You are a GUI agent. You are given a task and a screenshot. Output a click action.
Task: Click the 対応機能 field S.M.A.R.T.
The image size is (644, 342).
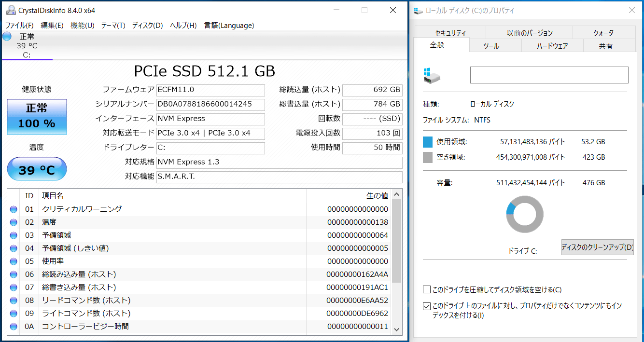[280, 177]
